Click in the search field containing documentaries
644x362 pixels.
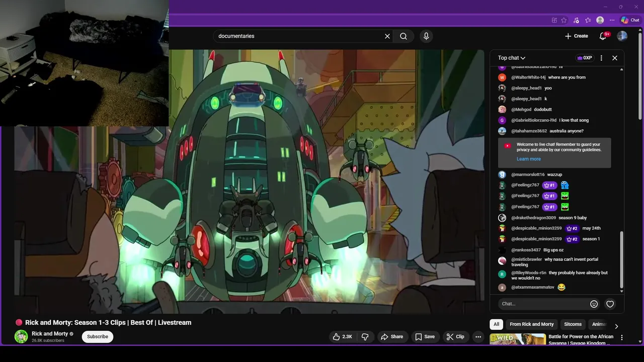click(299, 36)
